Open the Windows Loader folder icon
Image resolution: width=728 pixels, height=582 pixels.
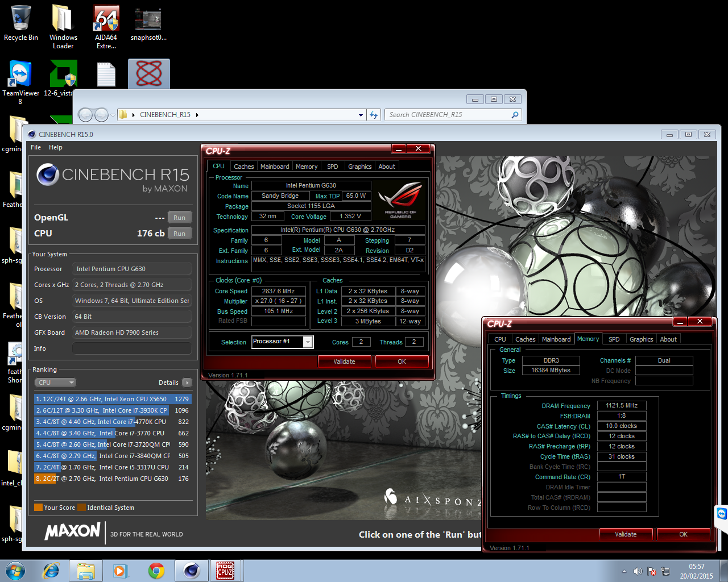point(63,26)
